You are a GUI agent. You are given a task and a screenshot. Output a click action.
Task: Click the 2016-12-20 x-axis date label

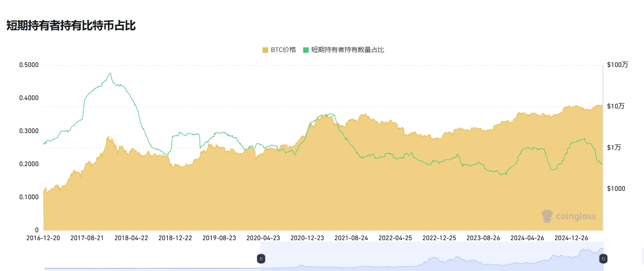[43, 238]
